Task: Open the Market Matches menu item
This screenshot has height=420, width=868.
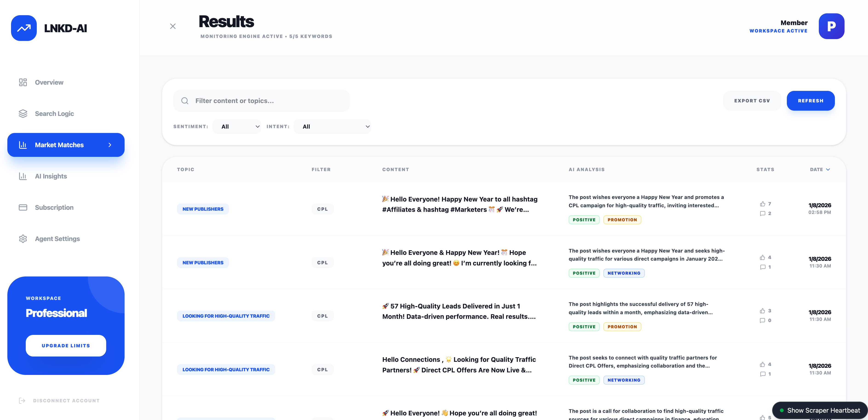Action: coord(59,145)
